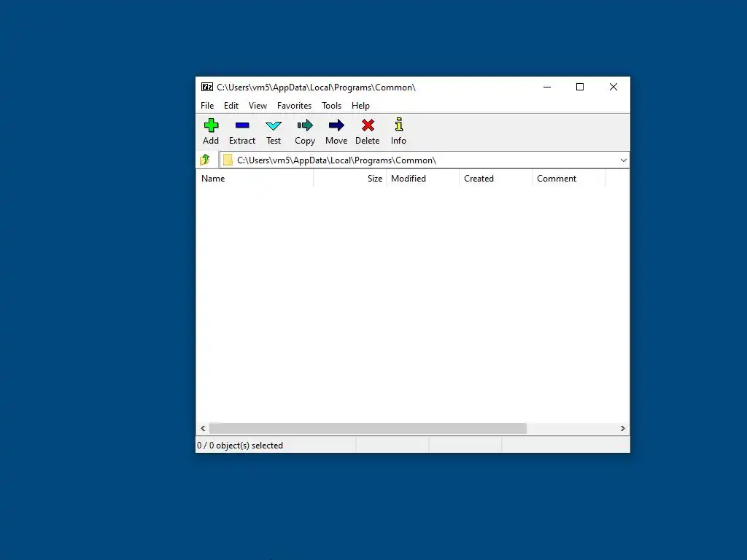747x560 pixels.
Task: Click the horizontal scrollbar left arrow
Action: coord(203,429)
